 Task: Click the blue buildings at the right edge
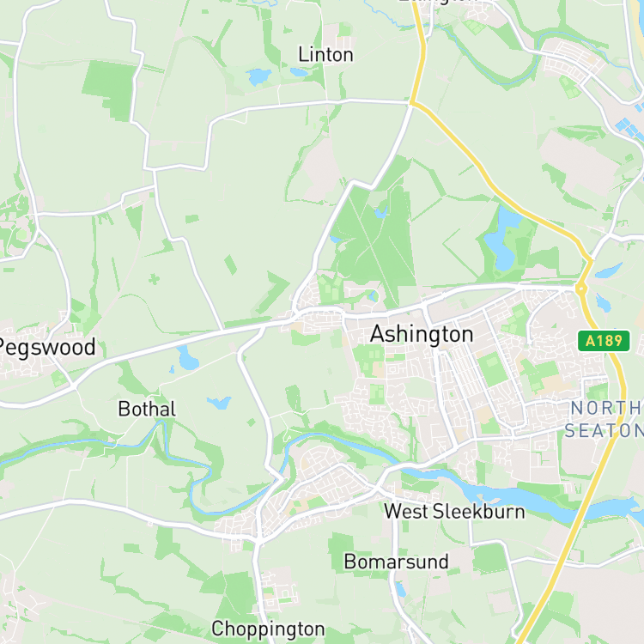[x=629, y=127]
